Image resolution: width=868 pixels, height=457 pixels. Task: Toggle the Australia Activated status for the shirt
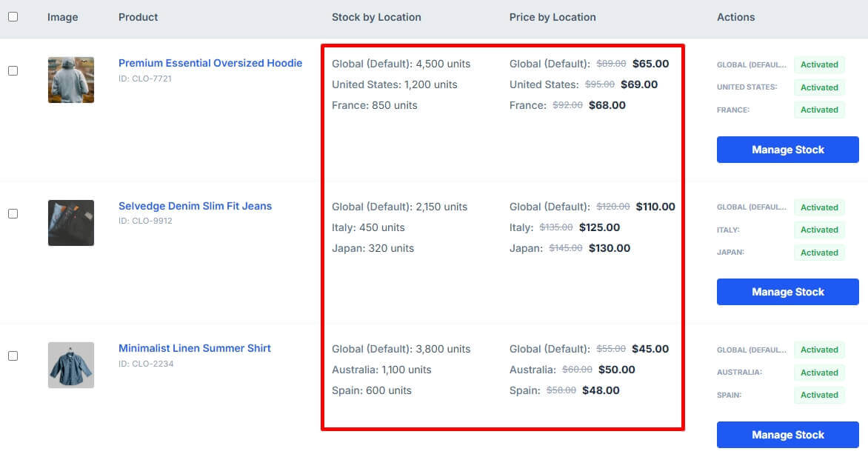[818, 372]
